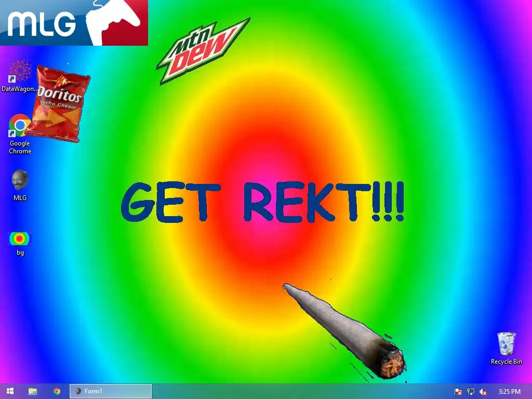Open the Recycle Bin
Viewport: 532px width, 399px height.
pos(506,348)
